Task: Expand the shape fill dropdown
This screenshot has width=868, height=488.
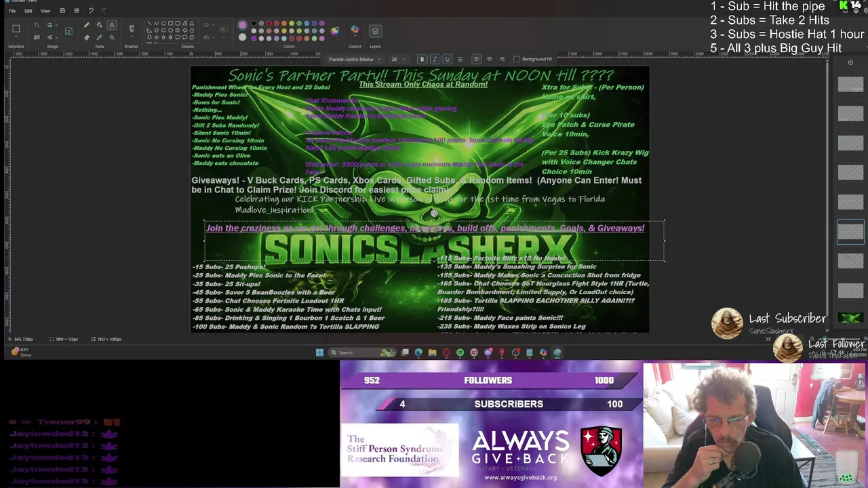Action: [214, 37]
